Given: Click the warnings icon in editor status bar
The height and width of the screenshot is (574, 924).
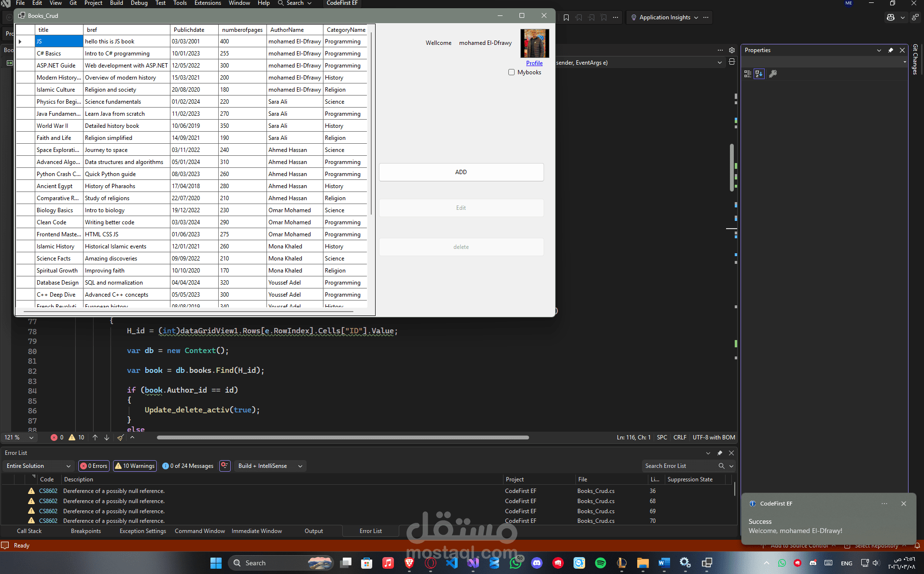Looking at the screenshot, I should pos(72,437).
